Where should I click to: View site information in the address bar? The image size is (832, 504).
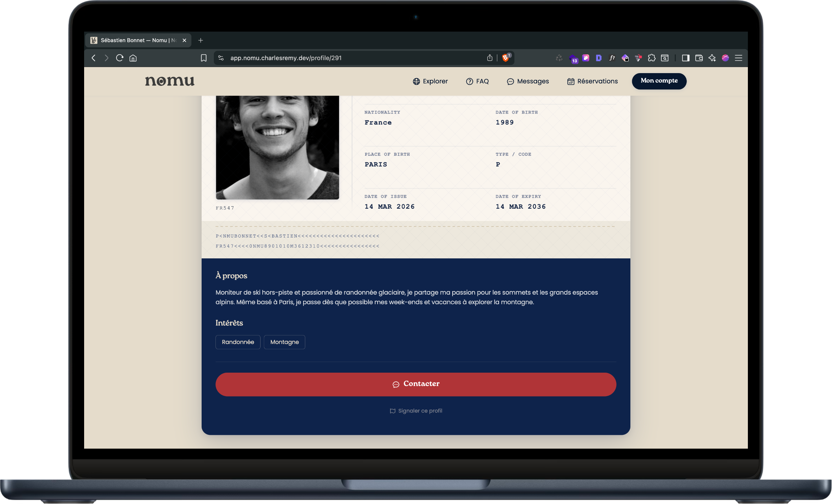pos(221,58)
